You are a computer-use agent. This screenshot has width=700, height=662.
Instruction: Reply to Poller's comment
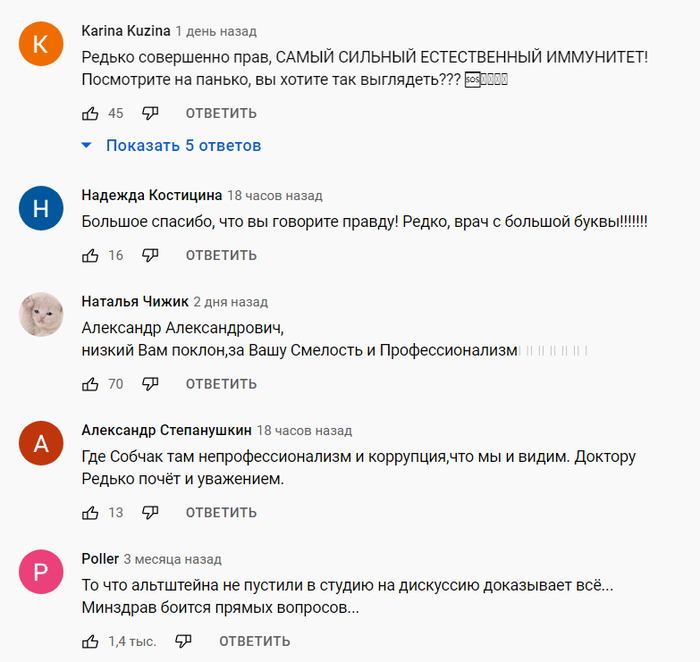coord(254,641)
